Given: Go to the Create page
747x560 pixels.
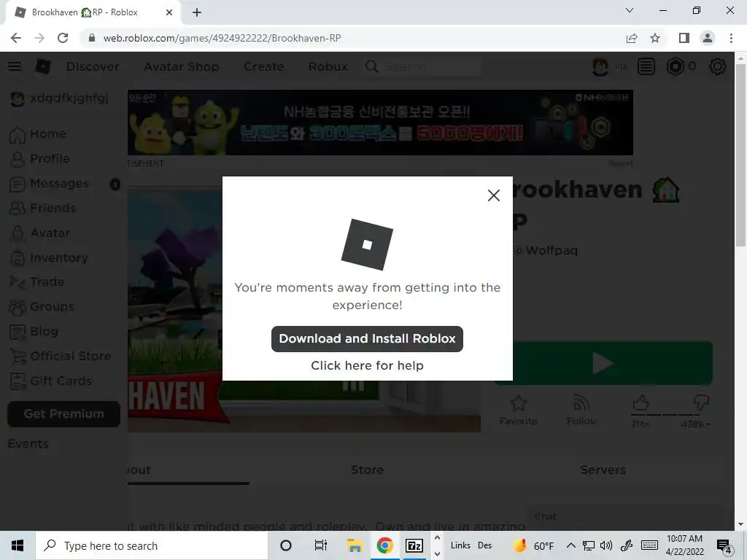Looking at the screenshot, I should pos(263,66).
